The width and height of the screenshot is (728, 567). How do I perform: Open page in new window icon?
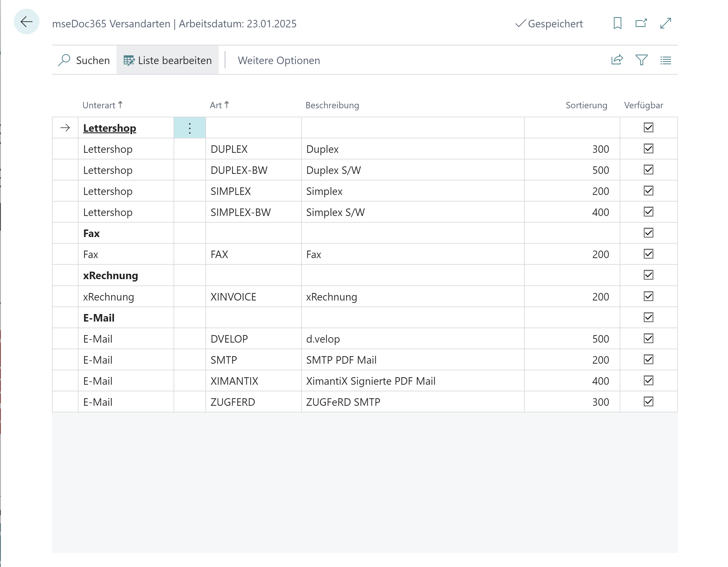(x=641, y=23)
